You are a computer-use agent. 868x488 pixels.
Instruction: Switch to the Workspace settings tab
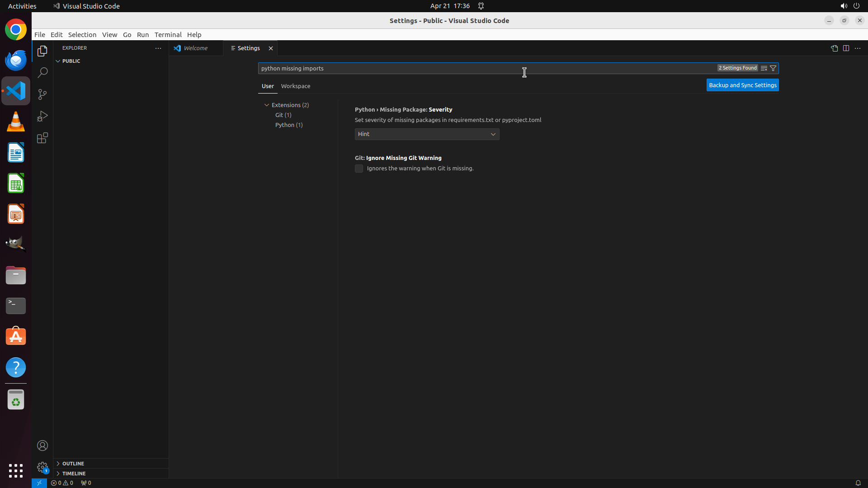[x=296, y=86]
